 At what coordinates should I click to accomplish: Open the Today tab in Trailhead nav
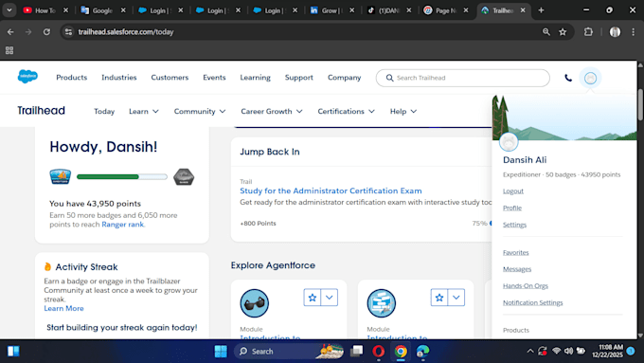pyautogui.click(x=104, y=112)
